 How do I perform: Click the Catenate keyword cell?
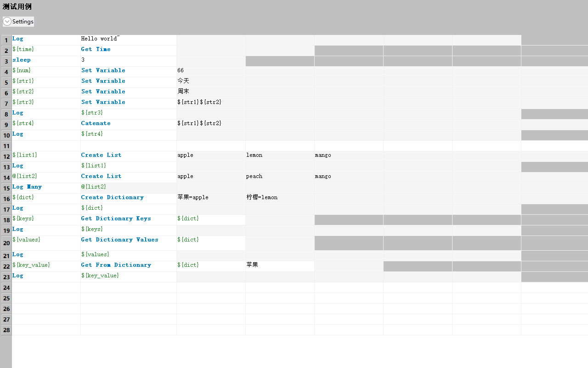coord(129,125)
